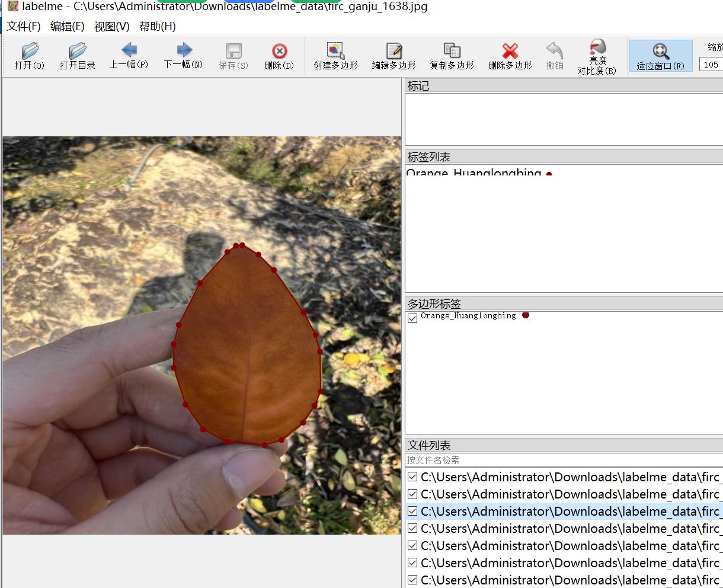723x588 pixels.
Task: Open the 文件(F) menu
Action: coord(24,27)
